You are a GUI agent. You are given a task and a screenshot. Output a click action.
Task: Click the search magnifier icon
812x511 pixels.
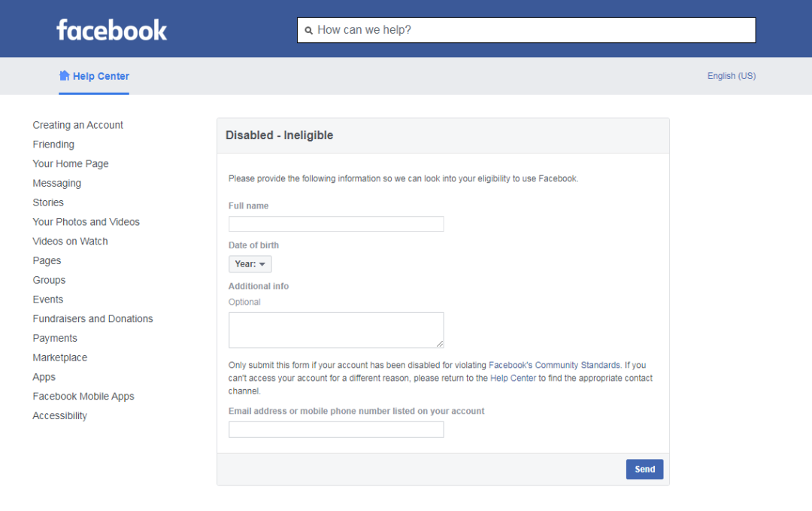pyautogui.click(x=308, y=31)
